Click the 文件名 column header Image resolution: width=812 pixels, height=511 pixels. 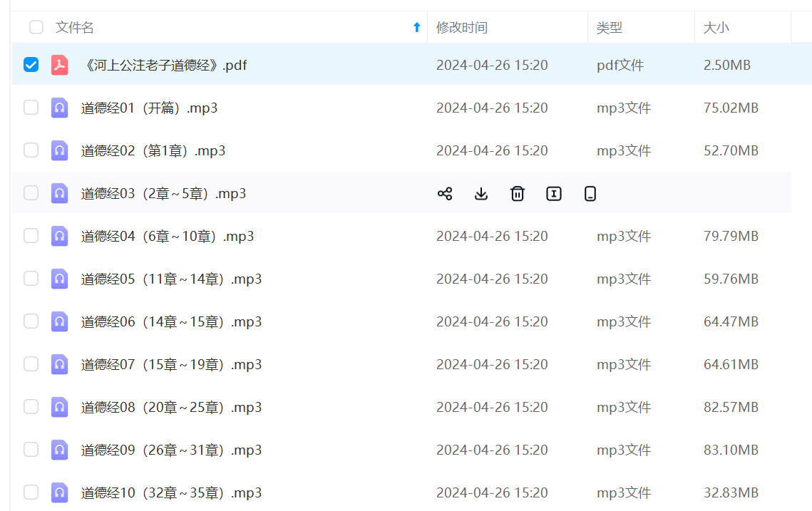[x=75, y=28]
